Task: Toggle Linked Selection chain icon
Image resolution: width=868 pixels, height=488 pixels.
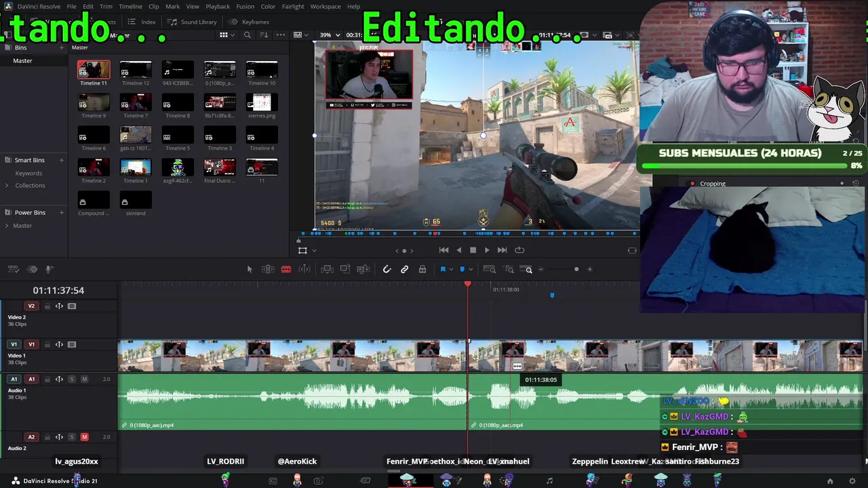Action: coord(405,269)
